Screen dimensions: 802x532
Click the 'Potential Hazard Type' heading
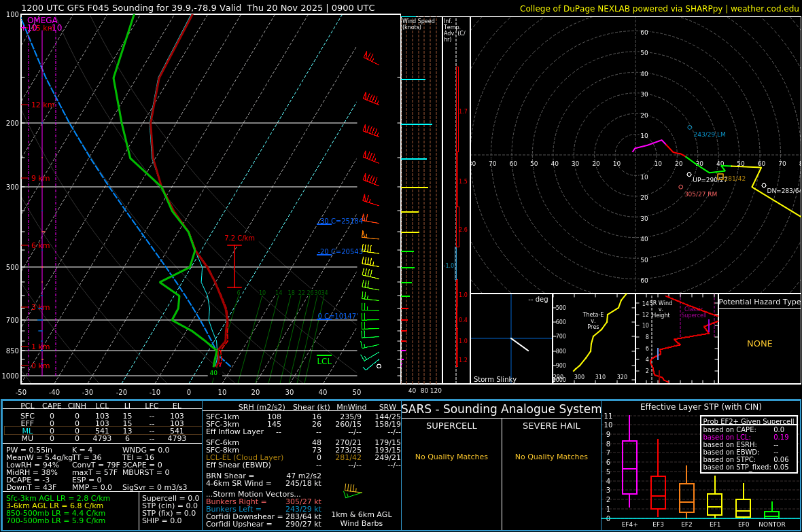[759, 302]
